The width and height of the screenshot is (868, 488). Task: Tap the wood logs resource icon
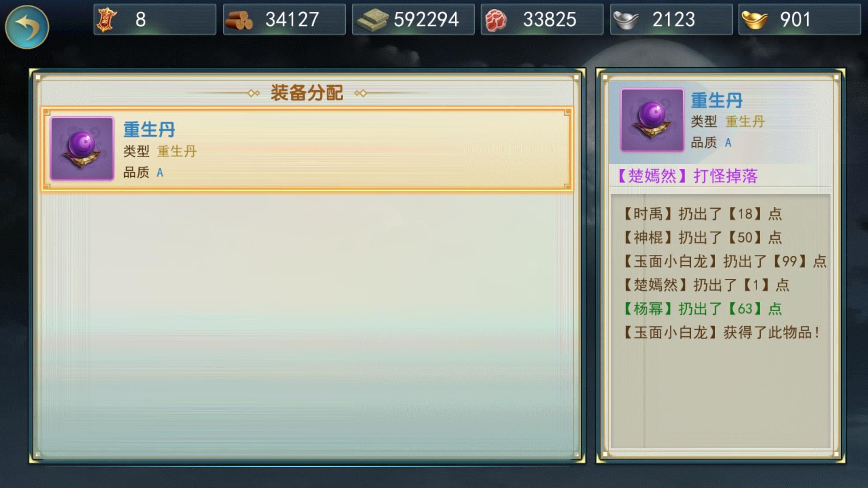tap(238, 20)
